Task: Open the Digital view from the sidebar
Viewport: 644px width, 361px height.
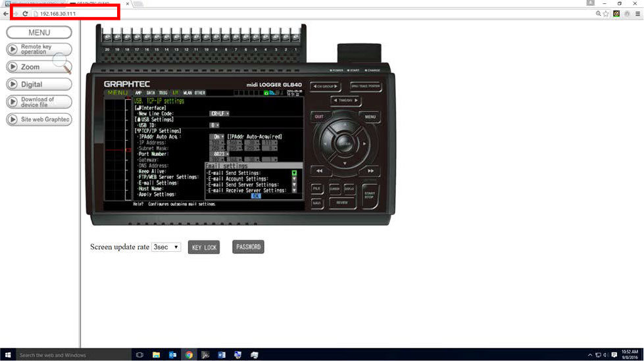Action: 39,84
